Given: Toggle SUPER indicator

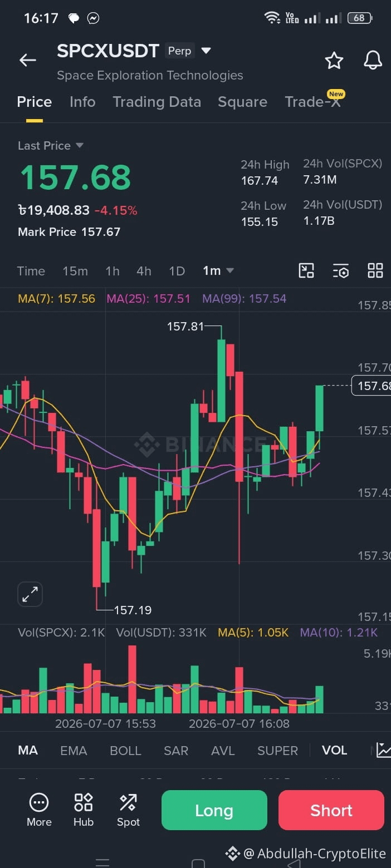Looking at the screenshot, I should pyautogui.click(x=277, y=750).
